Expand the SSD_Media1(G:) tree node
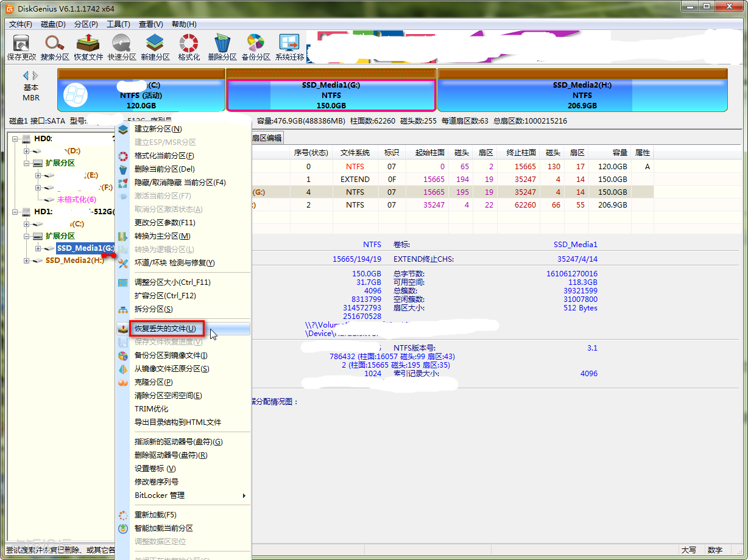The width and height of the screenshot is (748, 560). (x=38, y=248)
